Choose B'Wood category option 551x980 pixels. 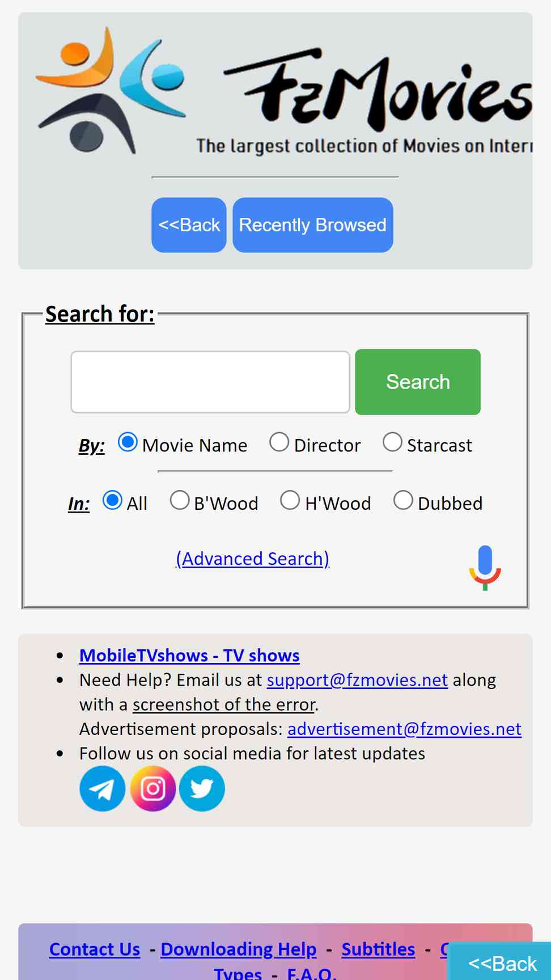(180, 500)
